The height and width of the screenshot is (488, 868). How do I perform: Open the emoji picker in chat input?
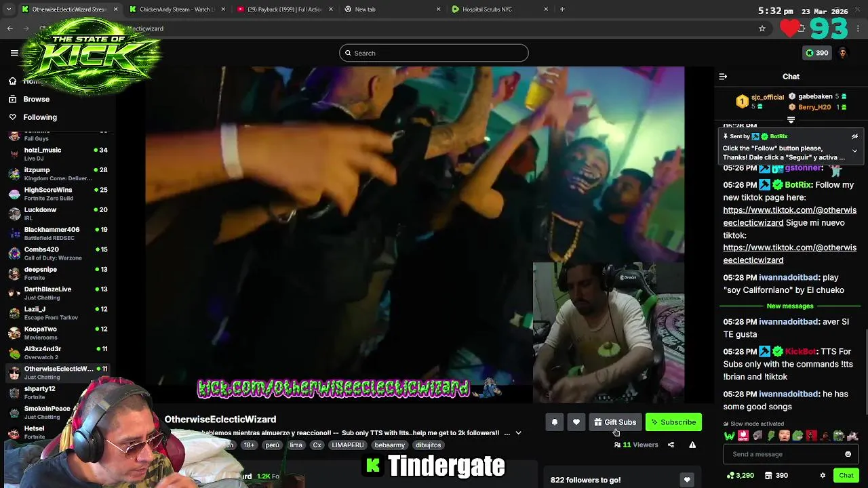coord(848,454)
